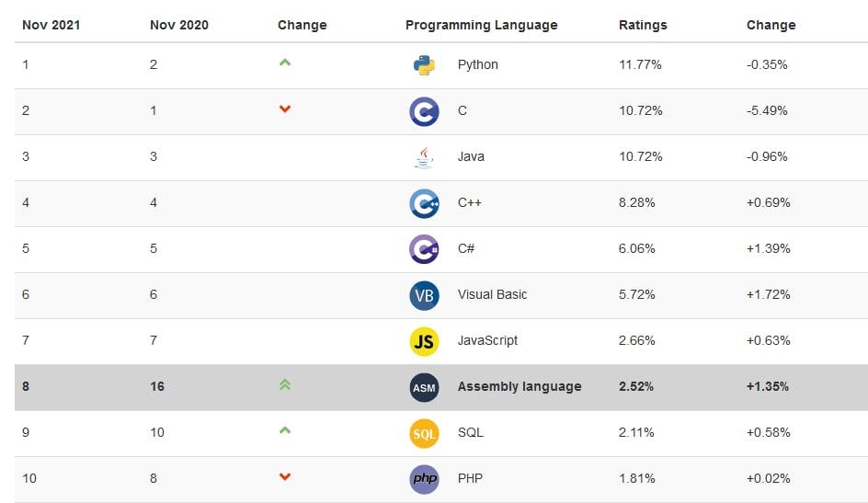Click the Visual Basic VB icon
The width and height of the screenshot is (868, 503).
[424, 295]
